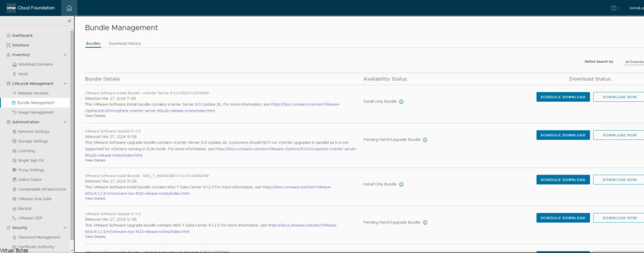The width and height of the screenshot is (644, 253).
Task: Open Release Versions in the sidebar
Action: point(33,93)
